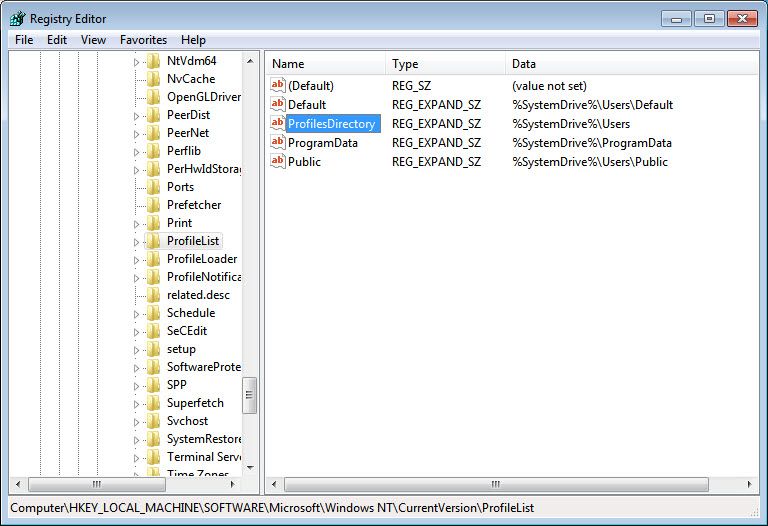Click the ProfileLoader folder icon
Viewport: 768px width, 526px height.
coord(153,259)
